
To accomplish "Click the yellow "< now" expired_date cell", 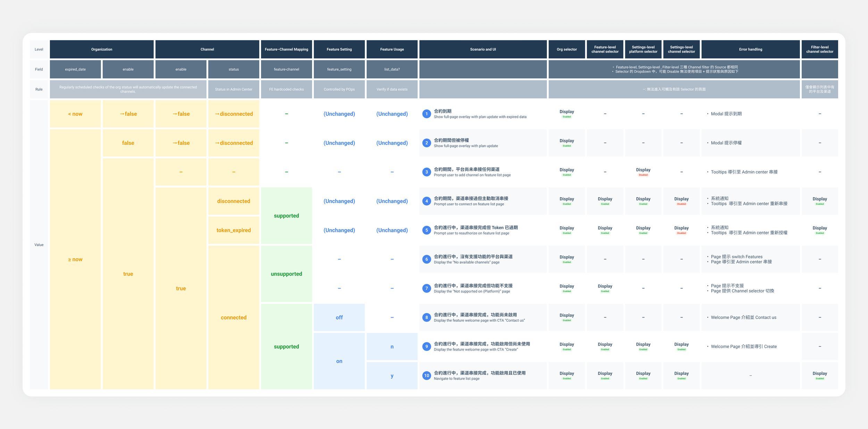I will click(75, 114).
